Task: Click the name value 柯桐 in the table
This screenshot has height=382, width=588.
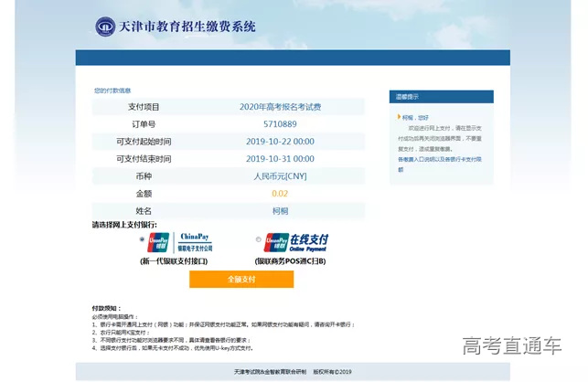Action: 280,211
